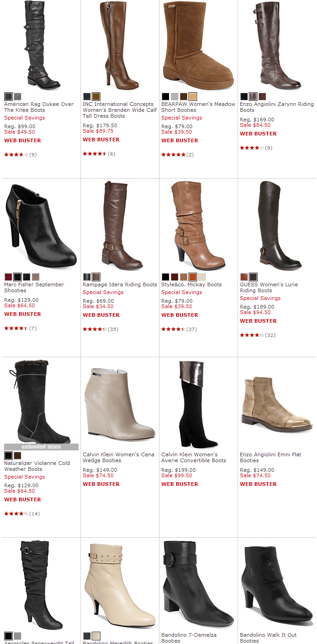This screenshot has height=644, width=317.
Task: Click the Rampage Idera Riding Boots title
Action: click(120, 285)
